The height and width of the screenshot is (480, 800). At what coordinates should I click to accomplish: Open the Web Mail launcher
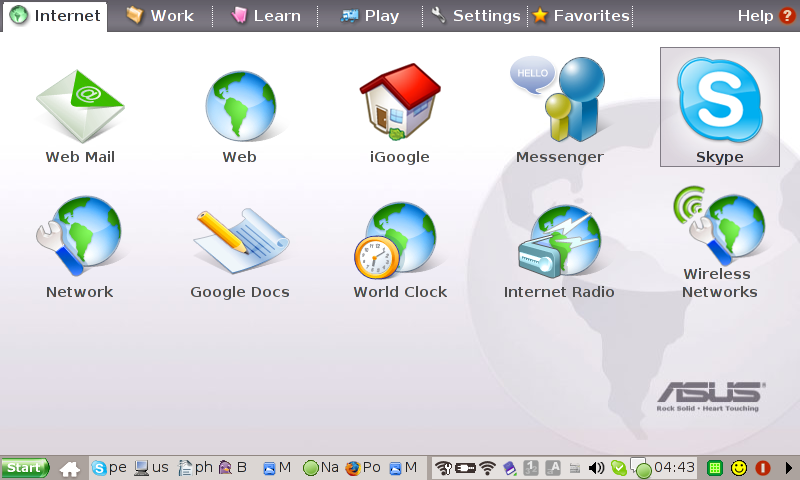click(x=80, y=116)
